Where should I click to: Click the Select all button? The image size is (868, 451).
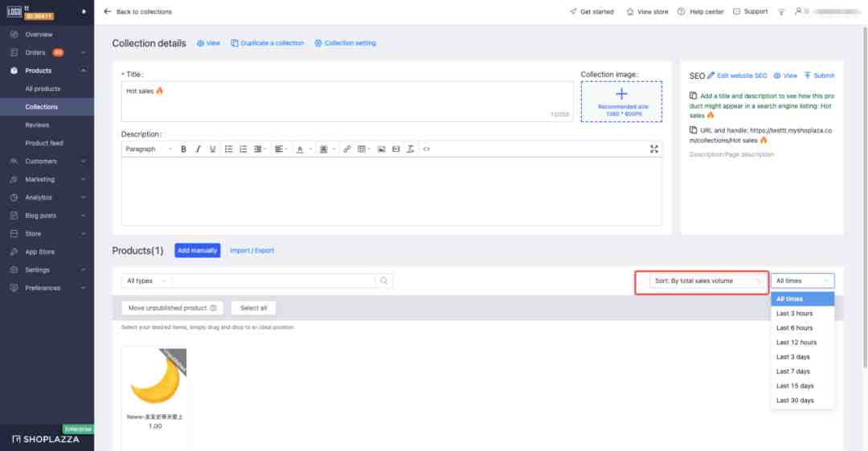pos(253,308)
